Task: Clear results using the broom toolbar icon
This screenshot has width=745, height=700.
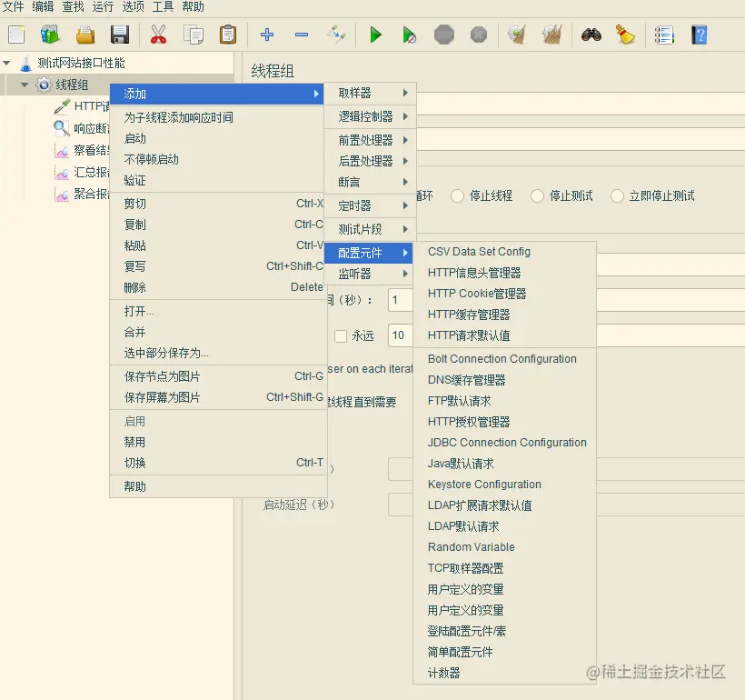Action: [624, 35]
